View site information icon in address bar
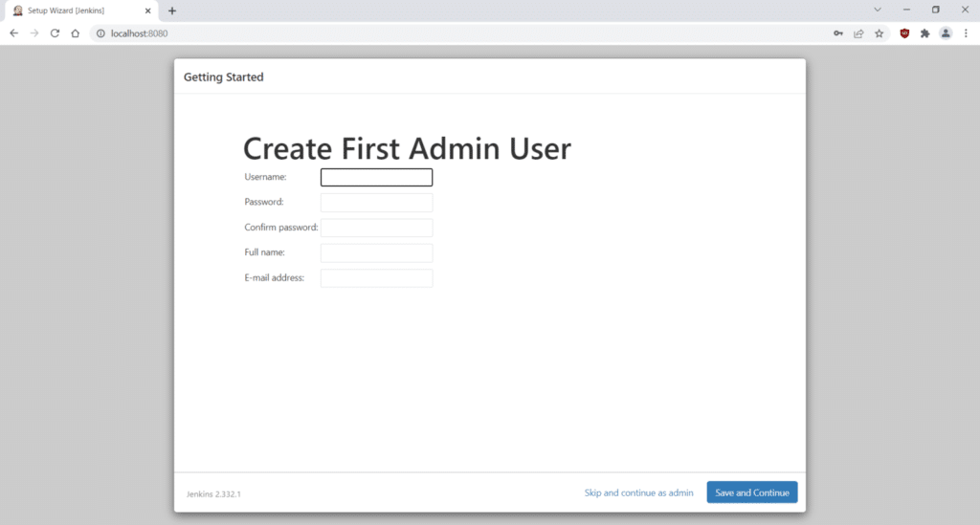Image resolution: width=980 pixels, height=525 pixels. click(x=100, y=33)
